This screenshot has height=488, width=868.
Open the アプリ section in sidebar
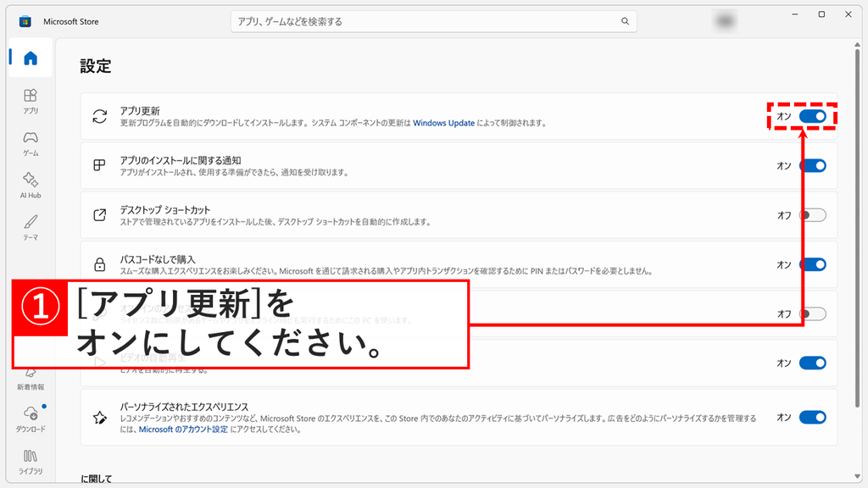(31, 102)
